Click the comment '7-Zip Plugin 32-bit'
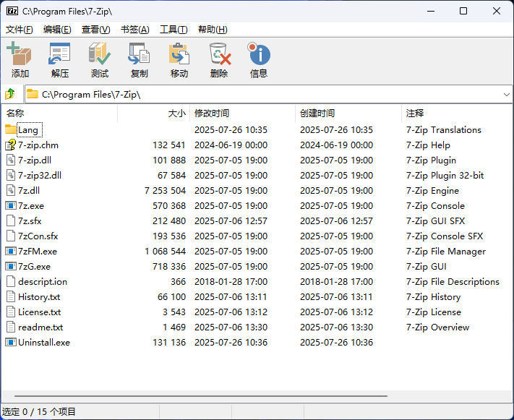 tap(445, 176)
